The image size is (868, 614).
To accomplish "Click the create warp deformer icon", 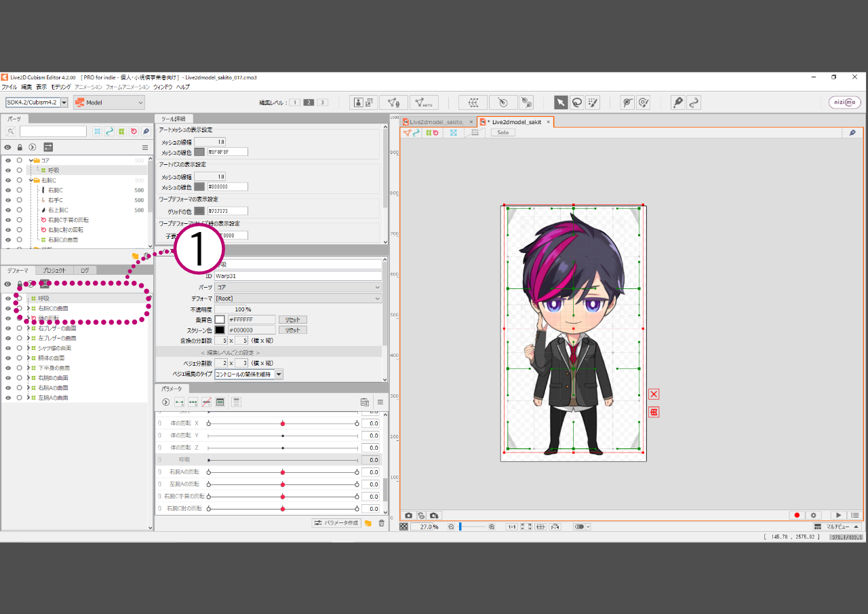I will coord(473,102).
